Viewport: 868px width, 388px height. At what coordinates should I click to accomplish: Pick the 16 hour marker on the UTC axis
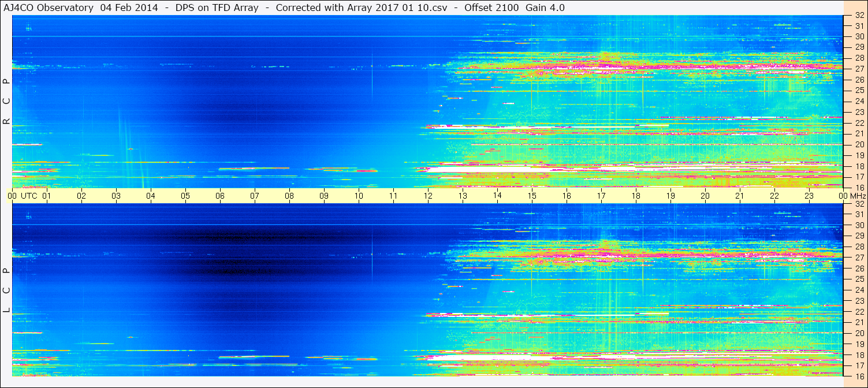[567, 196]
